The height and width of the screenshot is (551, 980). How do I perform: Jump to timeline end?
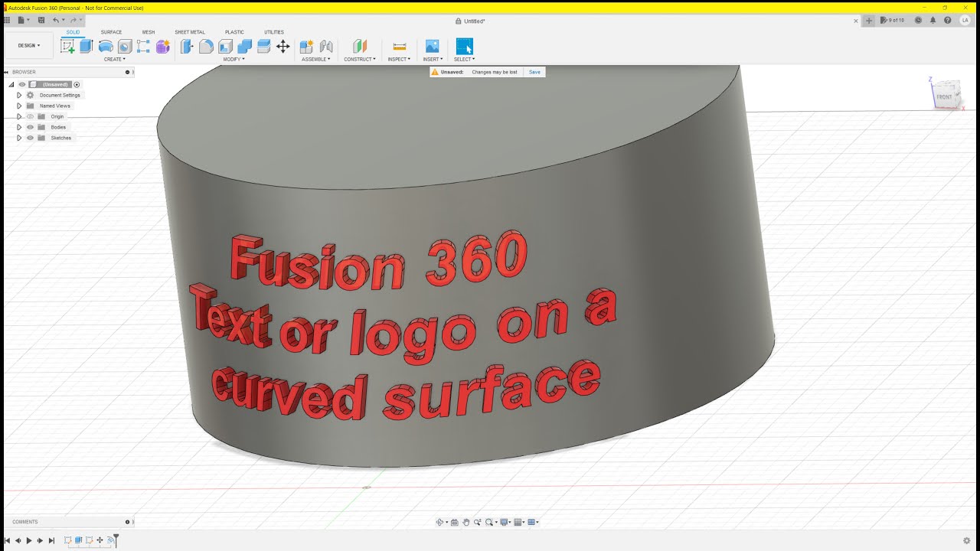tap(51, 540)
